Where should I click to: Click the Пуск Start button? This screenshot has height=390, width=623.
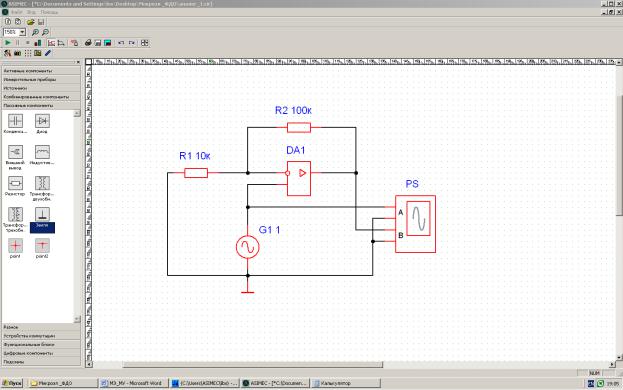(x=12, y=383)
